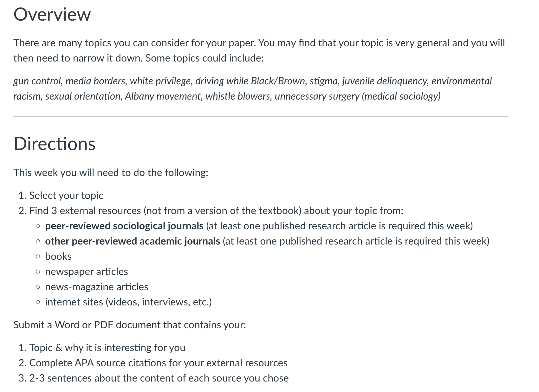This screenshot has height=392, width=539.
Task: Click 'Topic & why it is interesting' item
Action: click(x=107, y=348)
